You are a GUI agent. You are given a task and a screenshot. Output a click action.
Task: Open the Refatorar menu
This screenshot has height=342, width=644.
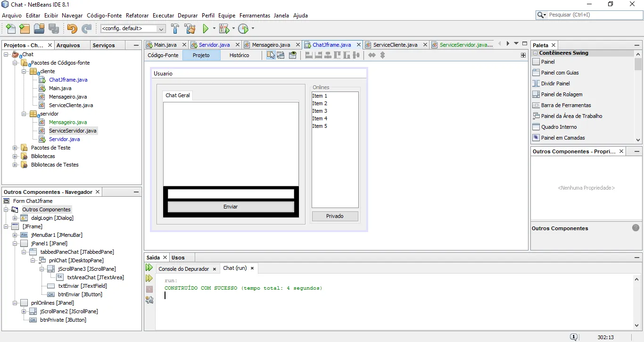coord(137,16)
